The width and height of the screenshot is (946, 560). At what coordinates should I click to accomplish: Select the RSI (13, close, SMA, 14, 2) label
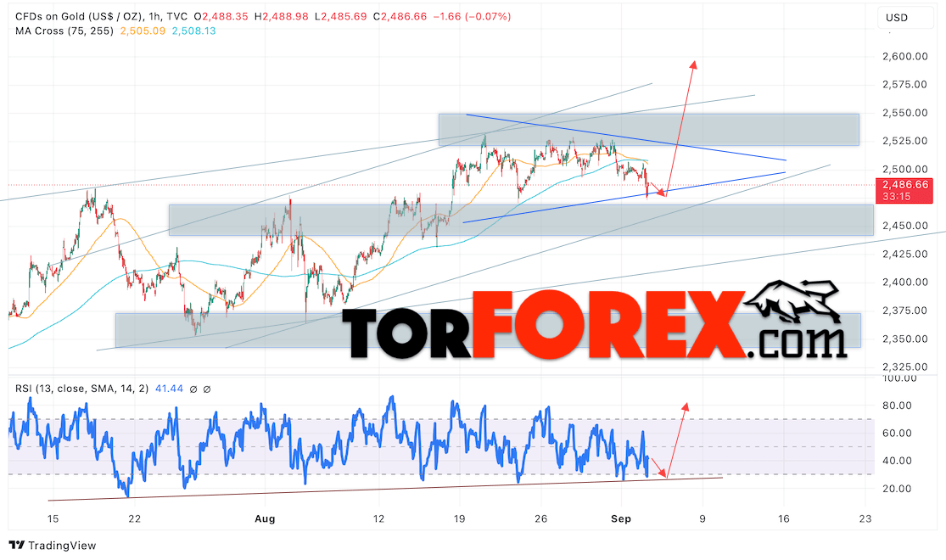[x=81, y=389]
